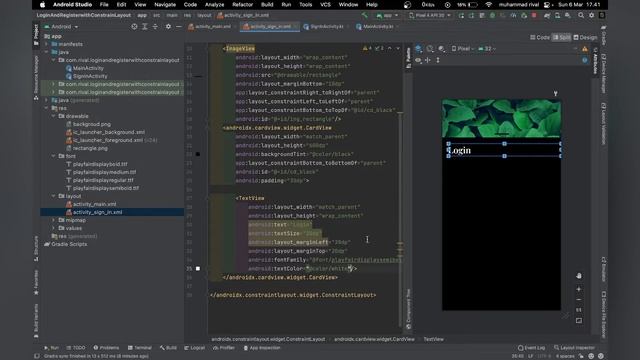
Task: Open Search Everywhere magnifier icon
Action: point(581,16)
